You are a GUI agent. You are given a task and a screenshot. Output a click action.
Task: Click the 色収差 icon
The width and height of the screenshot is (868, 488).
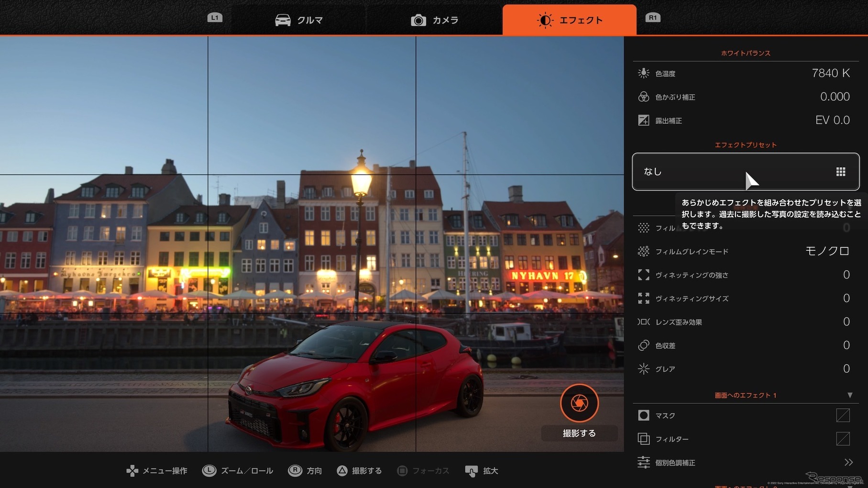pos(644,345)
